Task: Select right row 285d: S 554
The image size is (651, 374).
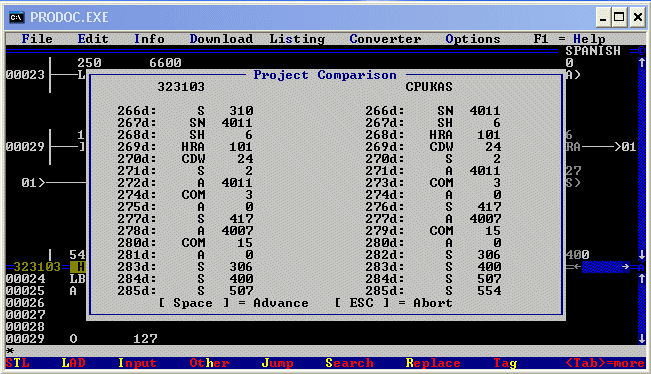Action: pyautogui.click(x=433, y=291)
